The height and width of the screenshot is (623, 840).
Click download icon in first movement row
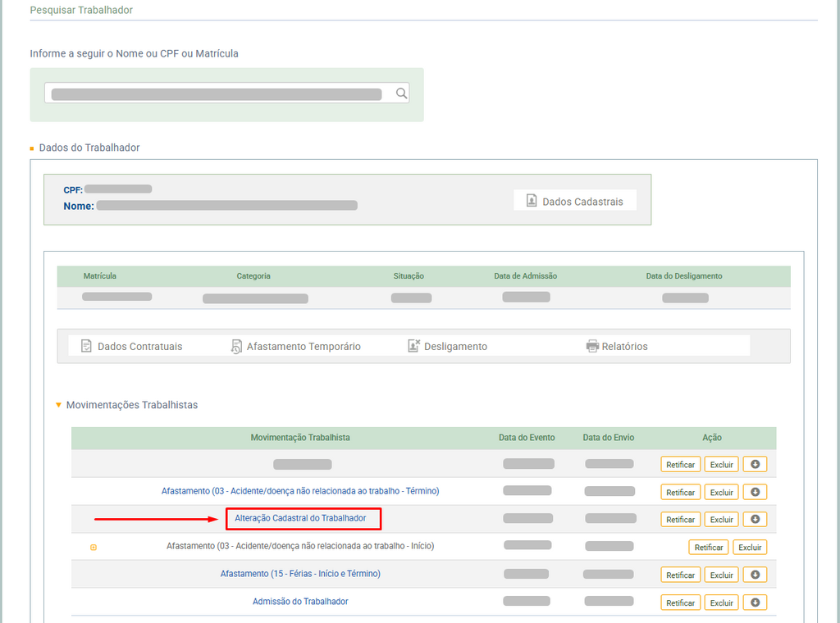[755, 464]
